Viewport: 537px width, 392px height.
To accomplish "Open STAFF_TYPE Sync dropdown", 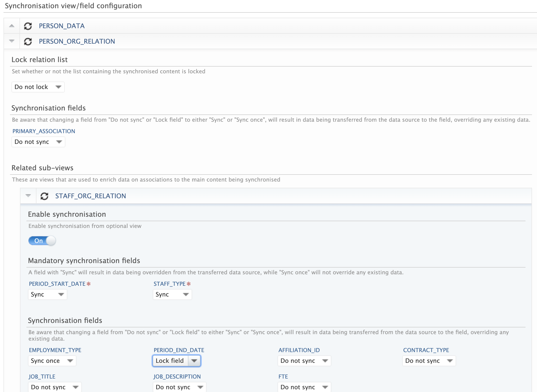I will click(x=172, y=294).
